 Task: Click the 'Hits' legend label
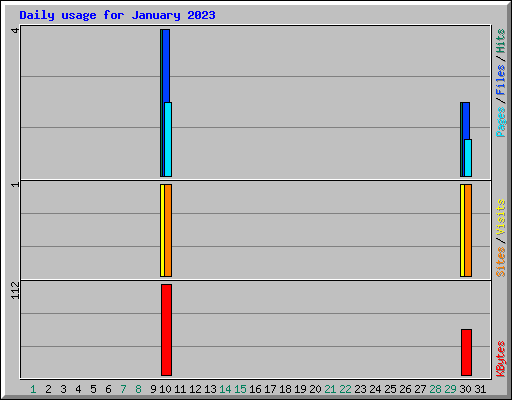click(x=501, y=41)
